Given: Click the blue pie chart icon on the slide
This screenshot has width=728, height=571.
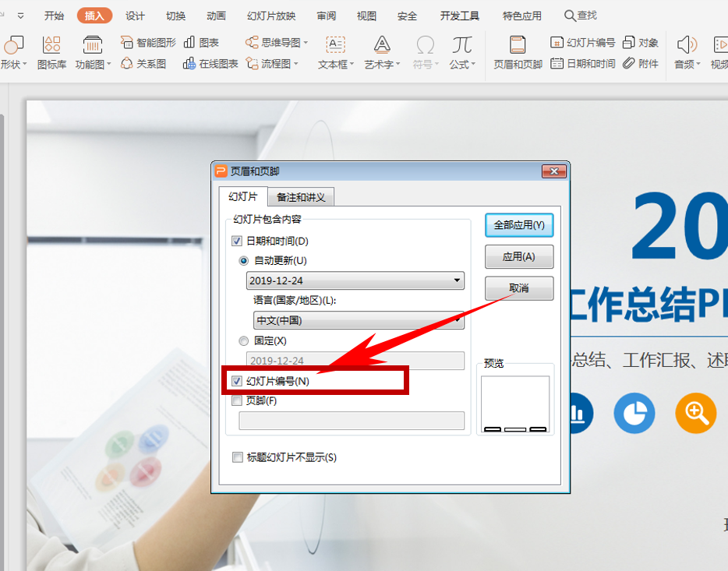Looking at the screenshot, I should click(x=634, y=413).
